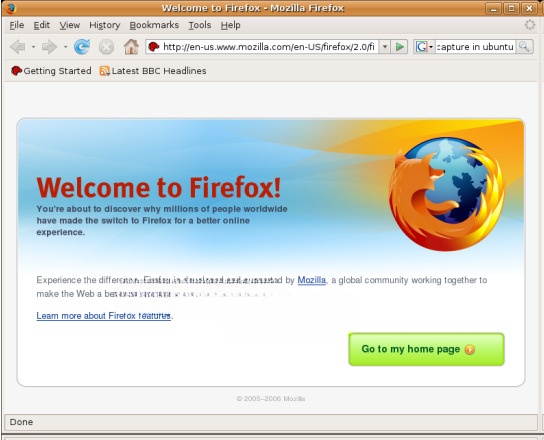The height and width of the screenshot is (440, 544).
Task: Click the site favicon in address bar
Action: click(x=154, y=46)
